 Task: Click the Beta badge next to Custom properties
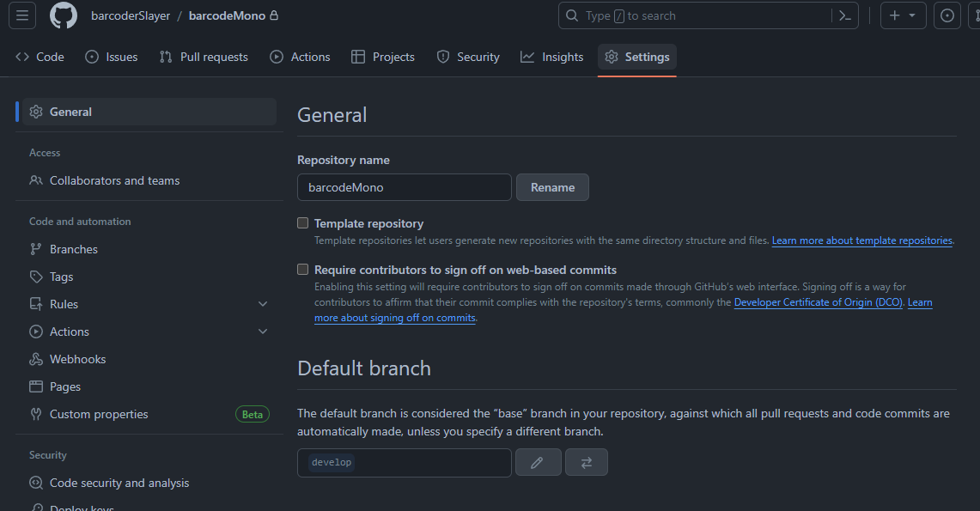(252, 414)
